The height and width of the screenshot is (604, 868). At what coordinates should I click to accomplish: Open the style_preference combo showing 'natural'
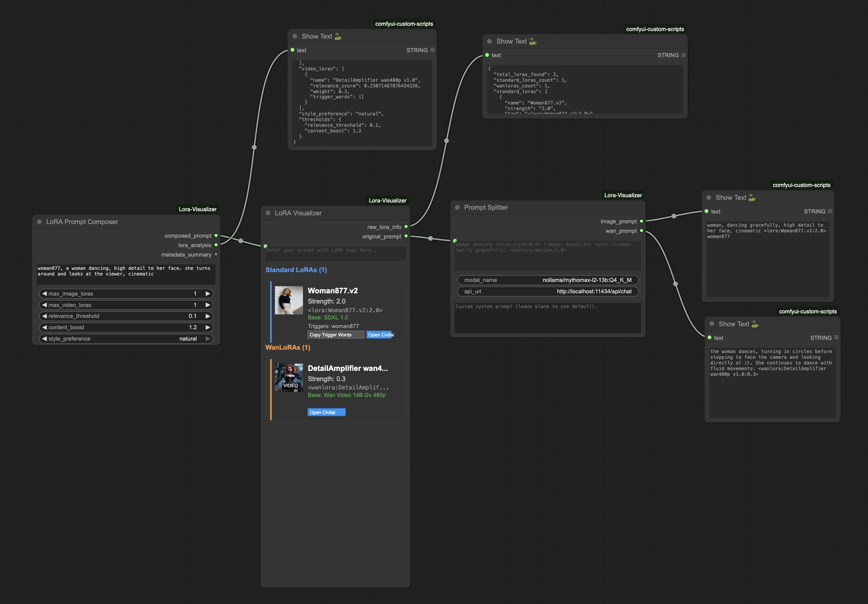126,339
